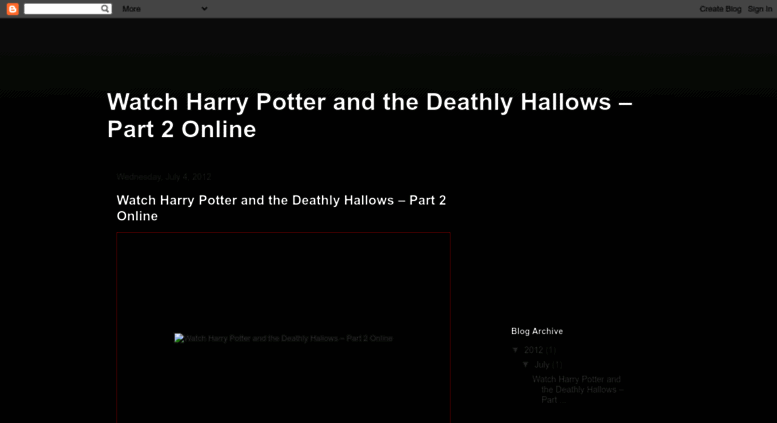Screen dimensions: 777x423
Task: Open the July archive link
Action: pos(542,365)
